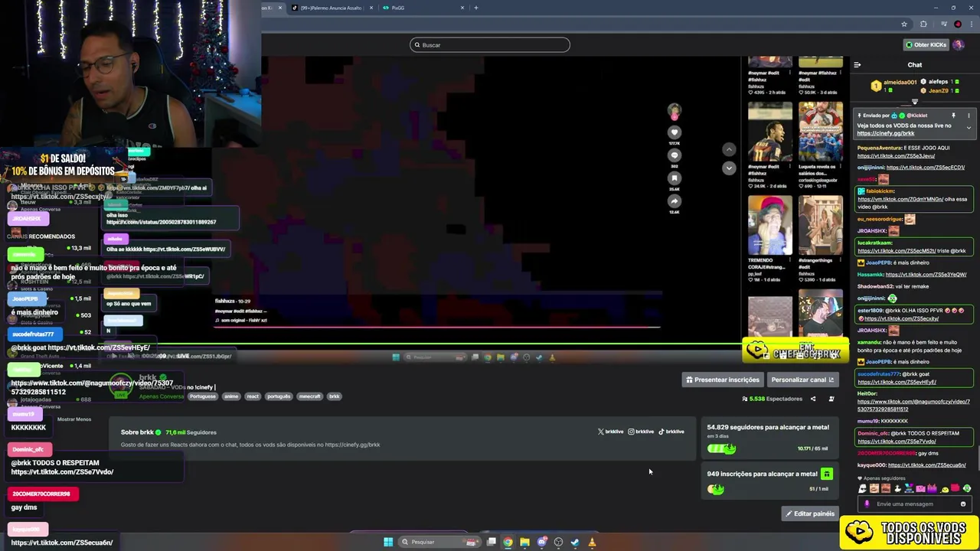Open VLC cone icon from the taskbar
Image resolution: width=980 pixels, height=551 pixels.
592,542
